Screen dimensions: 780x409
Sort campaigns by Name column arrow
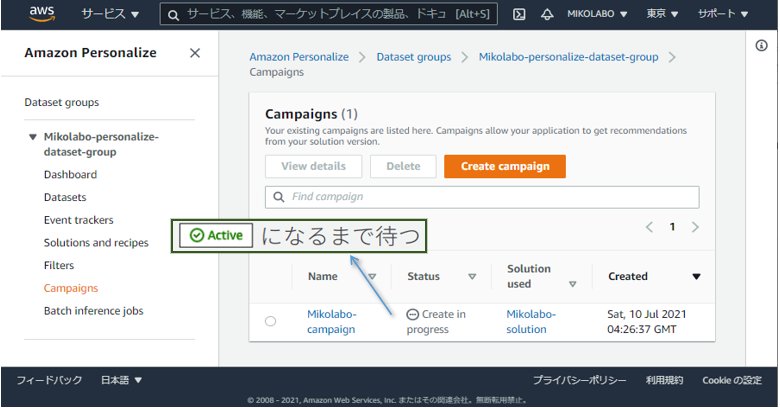pyautogui.click(x=372, y=277)
